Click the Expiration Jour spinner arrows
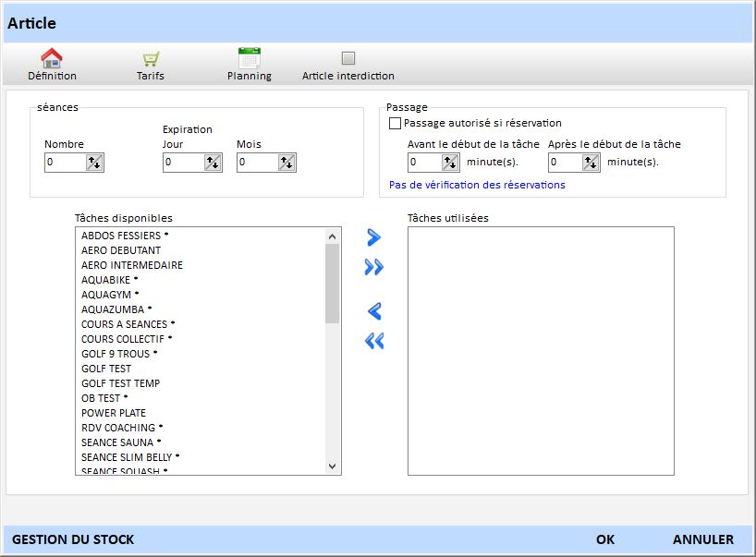 coord(213,163)
